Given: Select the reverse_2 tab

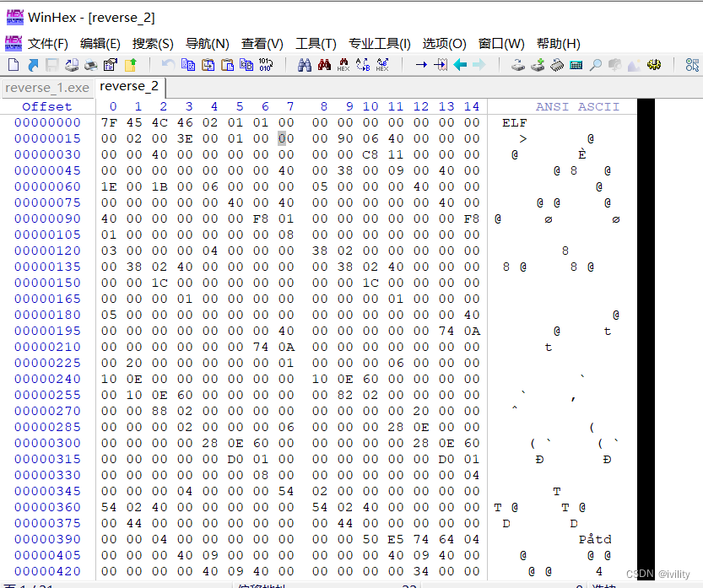Looking at the screenshot, I should tap(129, 86).
